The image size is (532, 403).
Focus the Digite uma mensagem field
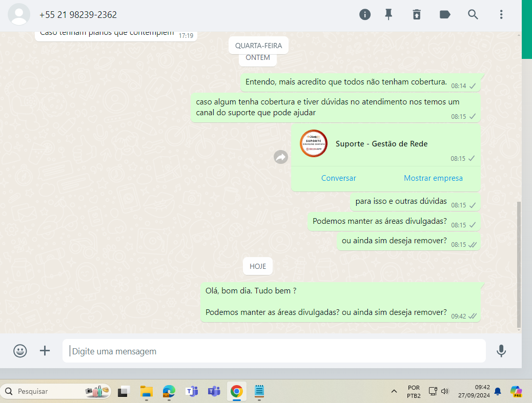pyautogui.click(x=274, y=351)
